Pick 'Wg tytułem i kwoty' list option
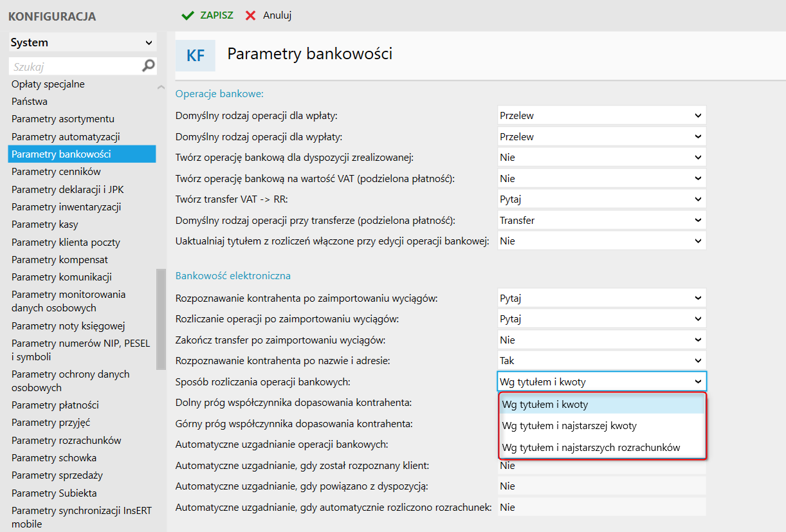The height and width of the screenshot is (532, 786). pos(545,405)
